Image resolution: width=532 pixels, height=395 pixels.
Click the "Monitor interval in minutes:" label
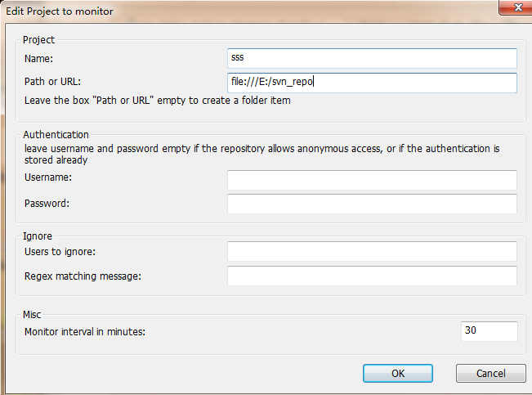[90, 331]
